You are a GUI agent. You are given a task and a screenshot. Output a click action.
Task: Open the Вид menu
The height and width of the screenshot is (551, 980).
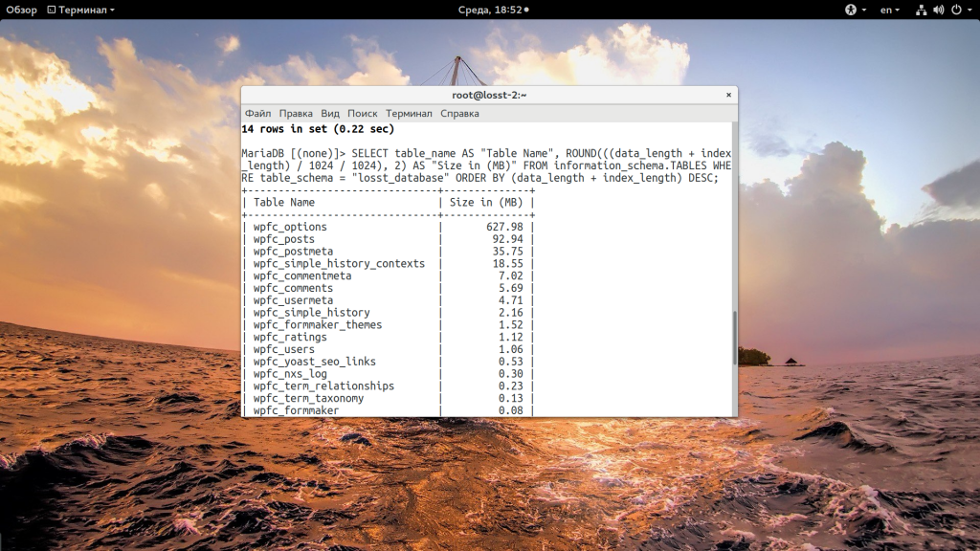[x=330, y=113]
